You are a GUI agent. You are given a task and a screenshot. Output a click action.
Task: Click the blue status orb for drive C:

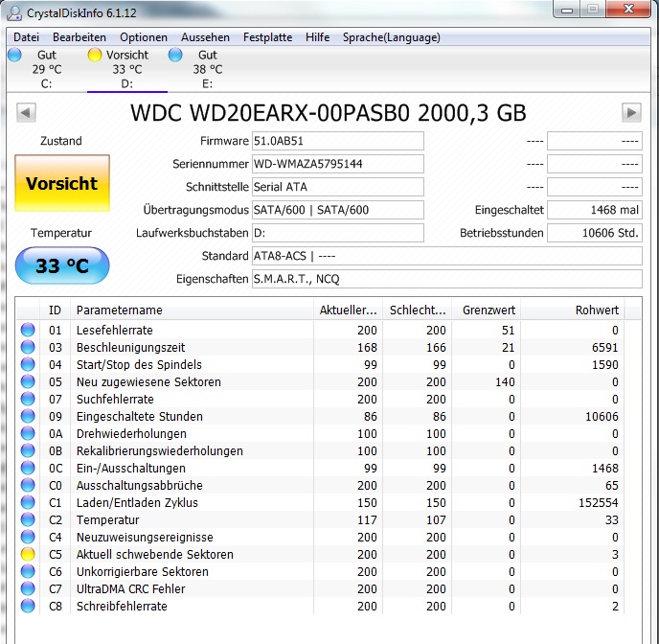tap(14, 55)
